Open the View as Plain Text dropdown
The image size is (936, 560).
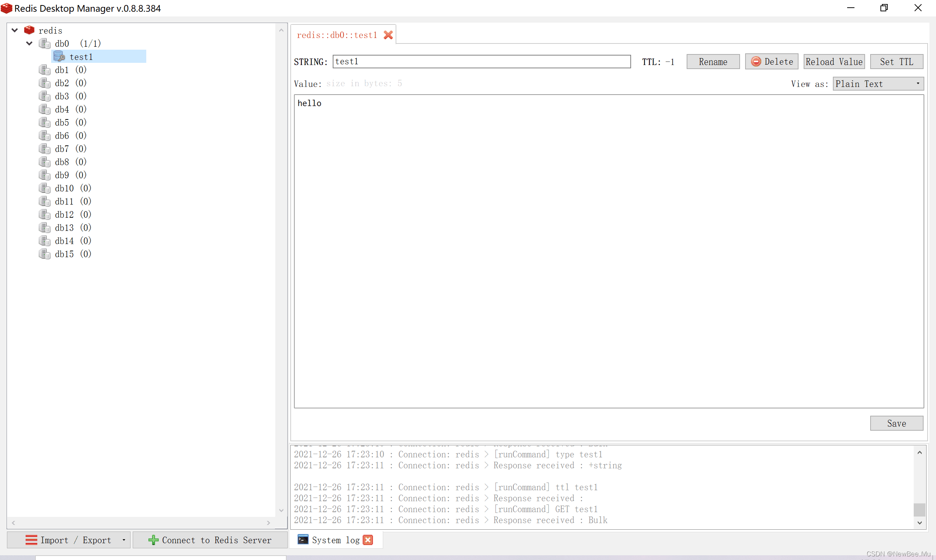click(x=878, y=84)
